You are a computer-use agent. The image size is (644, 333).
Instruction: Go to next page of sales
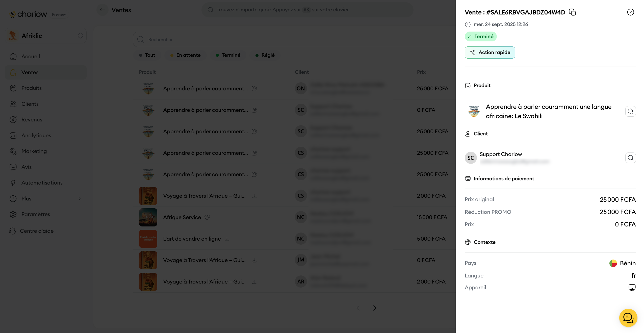374,308
